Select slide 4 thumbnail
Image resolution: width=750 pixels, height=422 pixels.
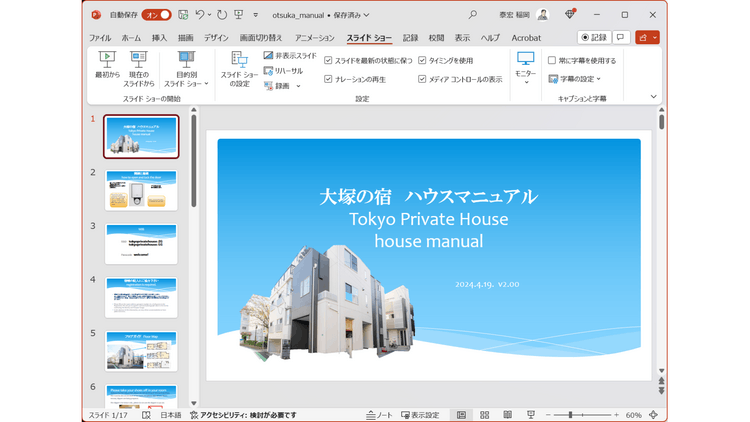pyautogui.click(x=141, y=298)
